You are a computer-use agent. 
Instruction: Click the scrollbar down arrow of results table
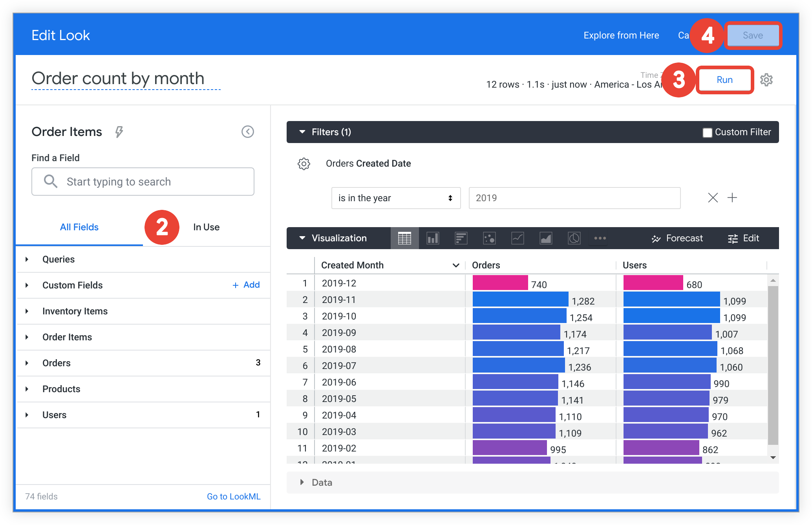pos(773,457)
